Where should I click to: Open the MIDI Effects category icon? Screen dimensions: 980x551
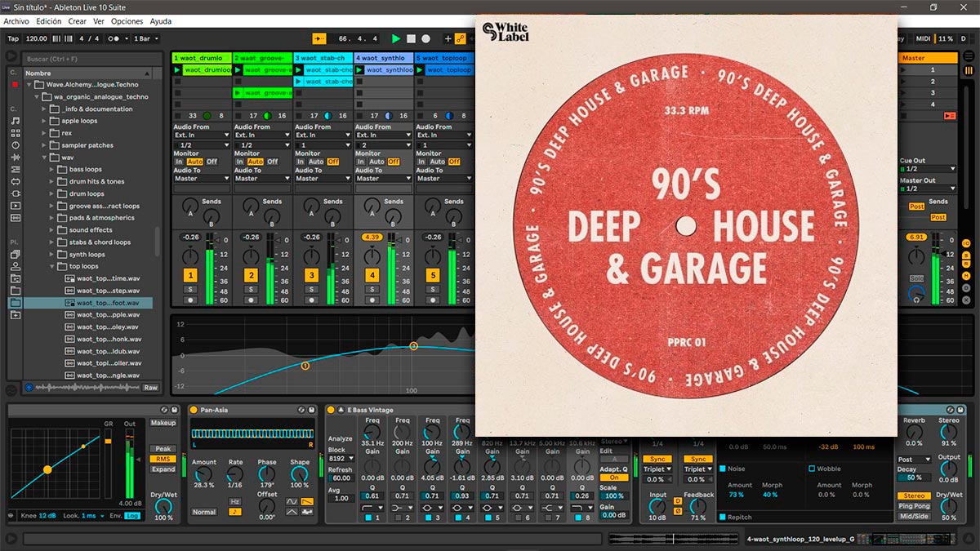pyautogui.click(x=15, y=169)
